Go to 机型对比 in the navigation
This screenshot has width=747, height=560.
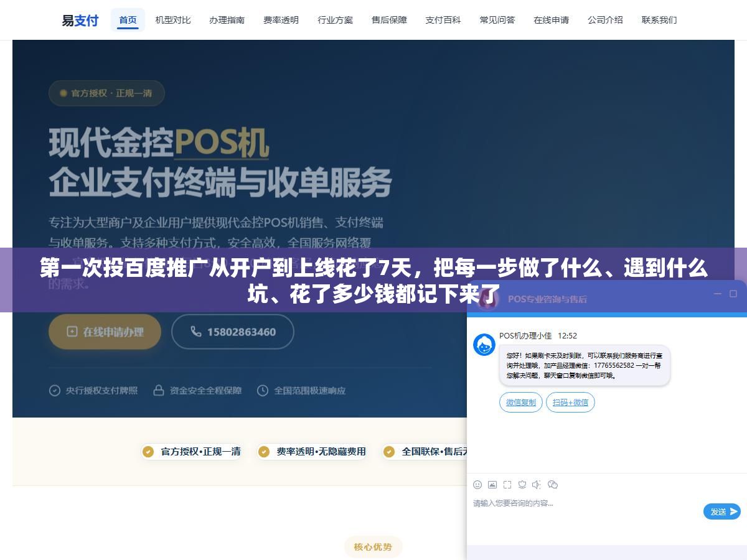point(173,20)
